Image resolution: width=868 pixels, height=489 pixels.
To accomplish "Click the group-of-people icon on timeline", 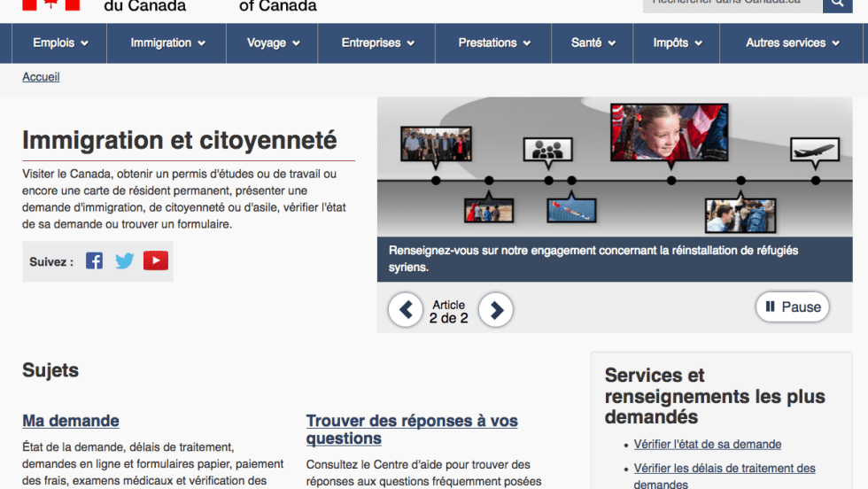I will pos(542,149).
